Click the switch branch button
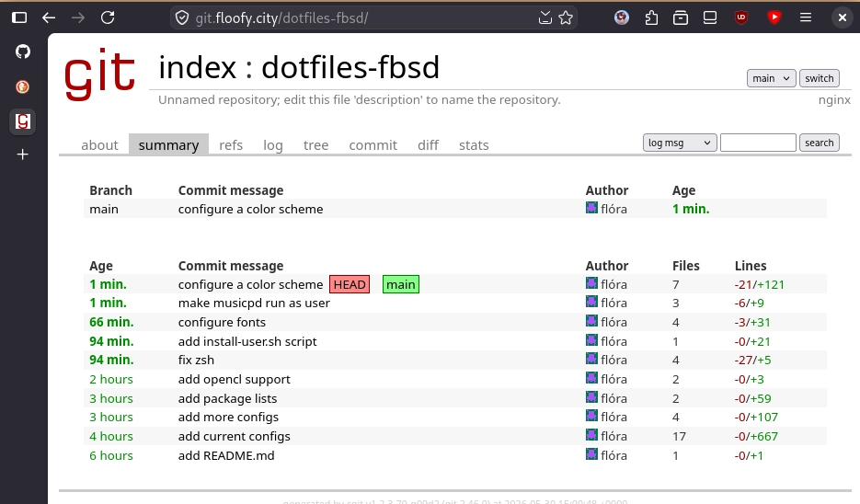 (819, 78)
